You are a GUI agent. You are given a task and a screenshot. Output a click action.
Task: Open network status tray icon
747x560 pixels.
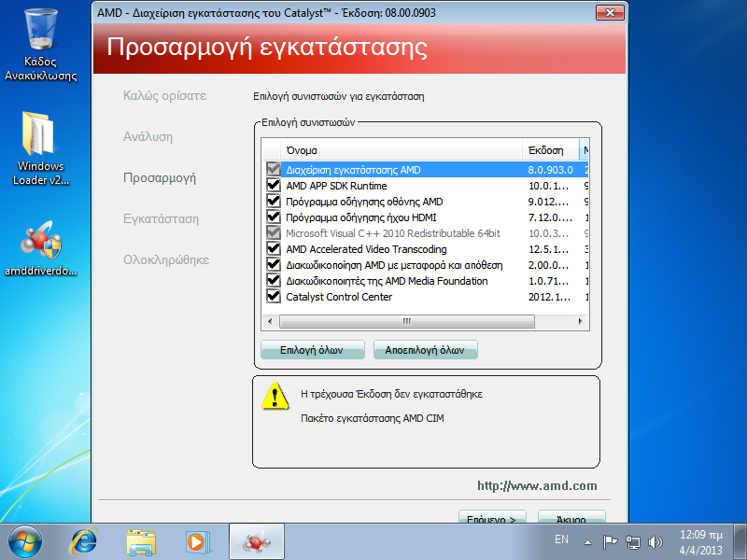633,542
